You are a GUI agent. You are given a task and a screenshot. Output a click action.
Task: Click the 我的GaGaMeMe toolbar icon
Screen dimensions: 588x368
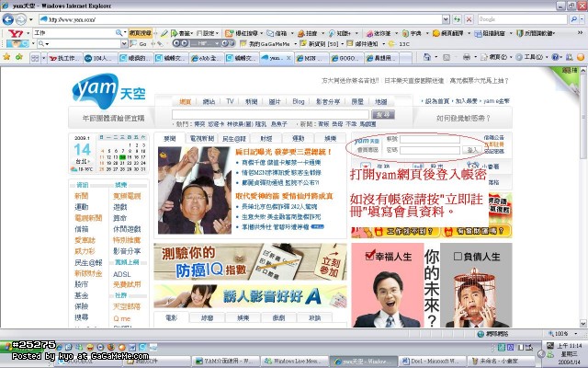(243, 43)
